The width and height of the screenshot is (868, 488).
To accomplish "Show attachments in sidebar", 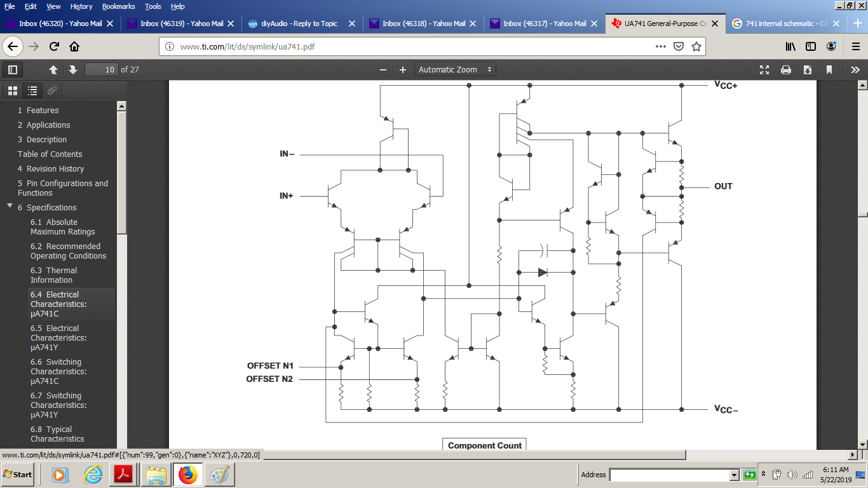I will tap(52, 91).
